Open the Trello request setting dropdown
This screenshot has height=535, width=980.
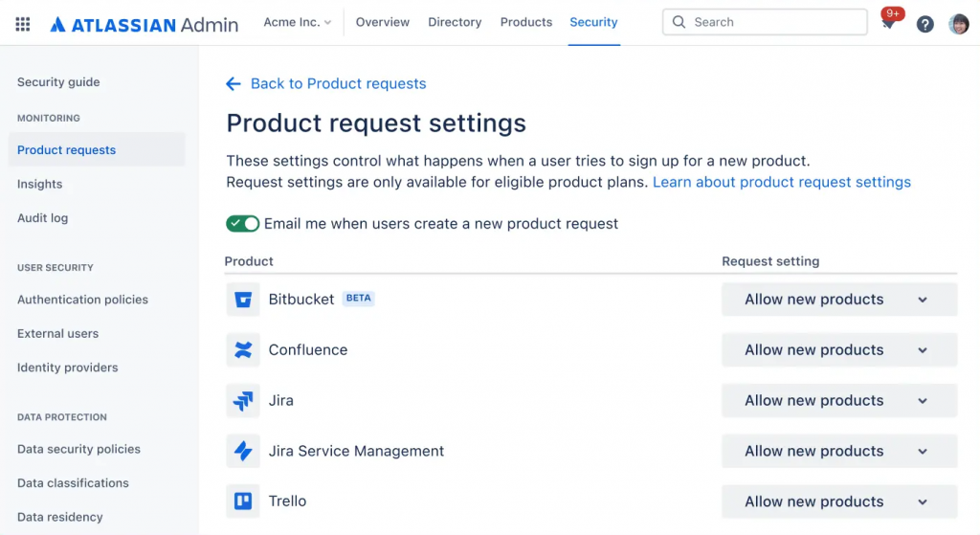click(x=838, y=502)
